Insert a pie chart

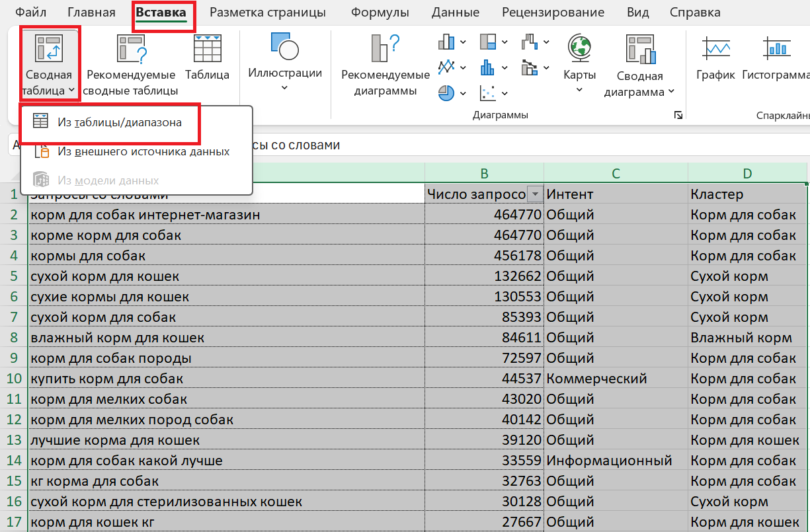[447, 93]
